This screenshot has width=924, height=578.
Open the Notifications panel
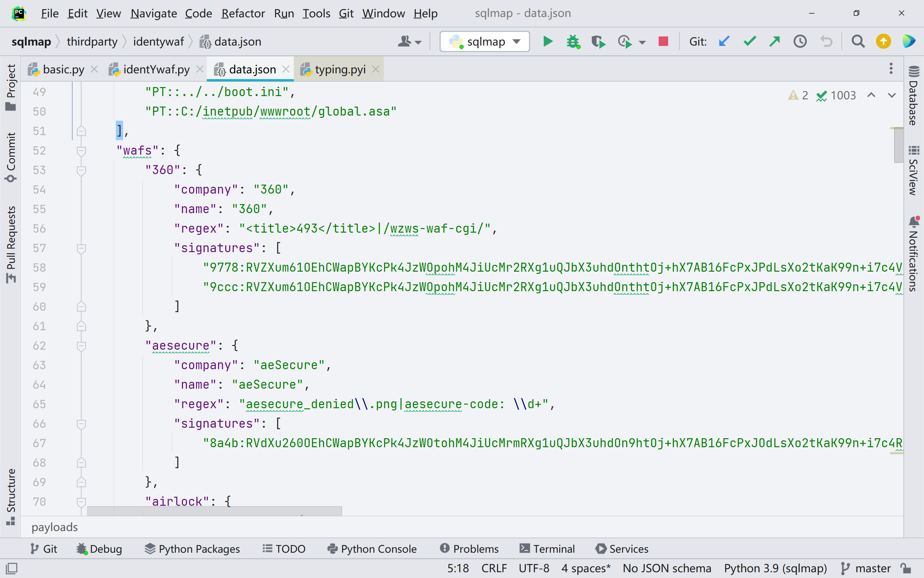pyautogui.click(x=914, y=254)
